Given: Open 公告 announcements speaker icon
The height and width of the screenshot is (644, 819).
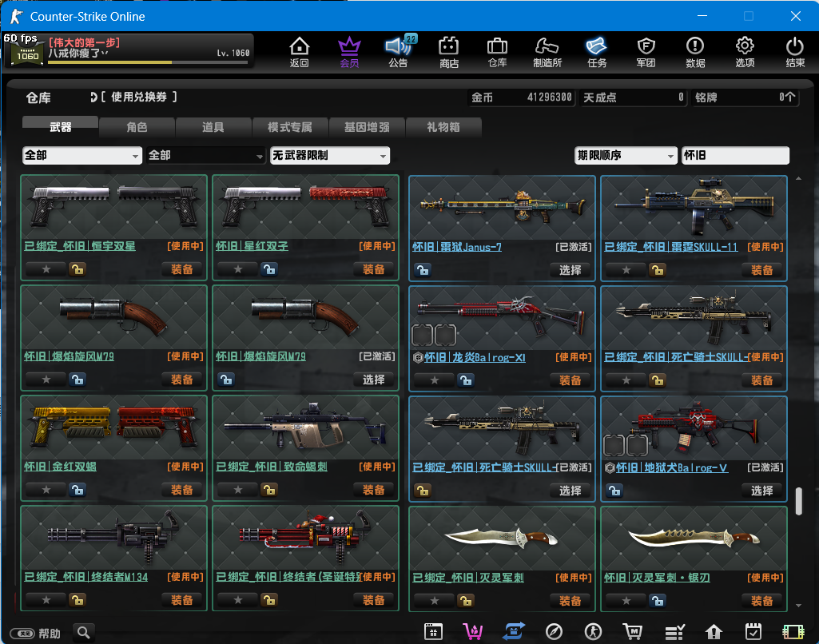Looking at the screenshot, I should pyautogui.click(x=399, y=52).
